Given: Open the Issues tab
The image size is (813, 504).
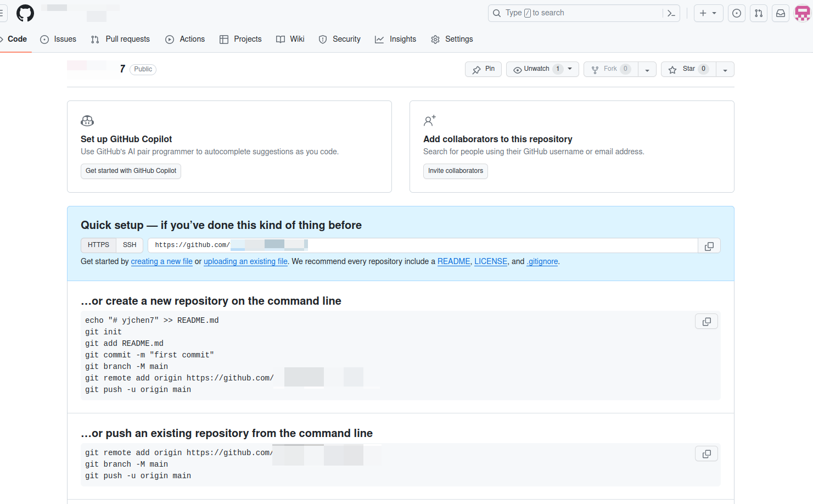Looking at the screenshot, I should (58, 39).
